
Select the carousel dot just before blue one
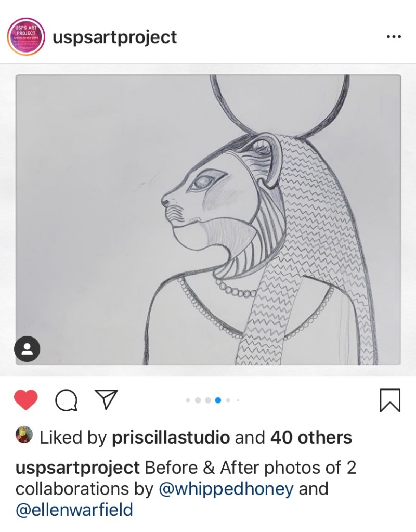(207, 400)
